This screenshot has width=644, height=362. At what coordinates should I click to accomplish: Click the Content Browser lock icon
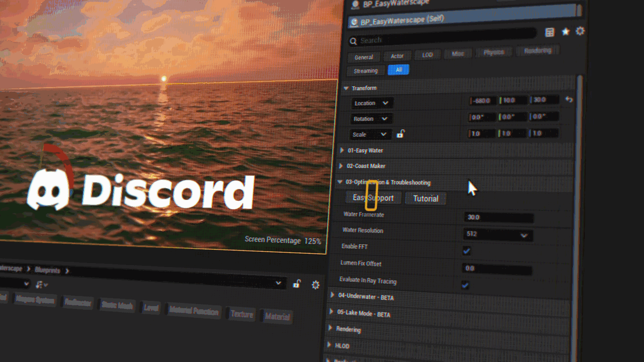click(x=297, y=284)
